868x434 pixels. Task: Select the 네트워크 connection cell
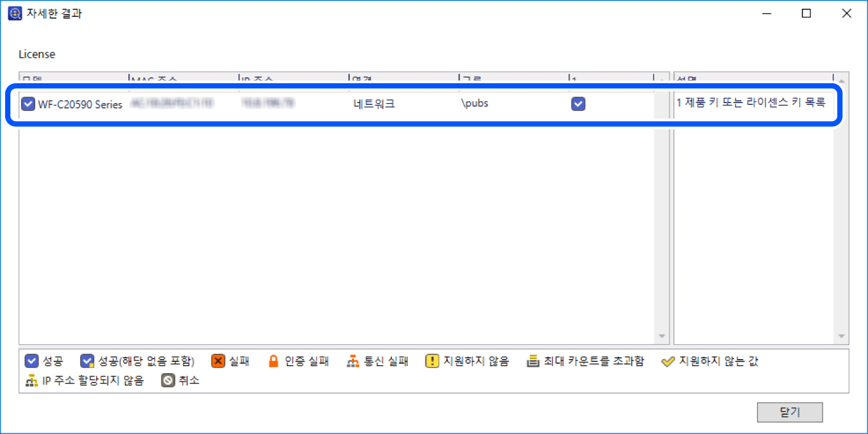pyautogui.click(x=374, y=104)
